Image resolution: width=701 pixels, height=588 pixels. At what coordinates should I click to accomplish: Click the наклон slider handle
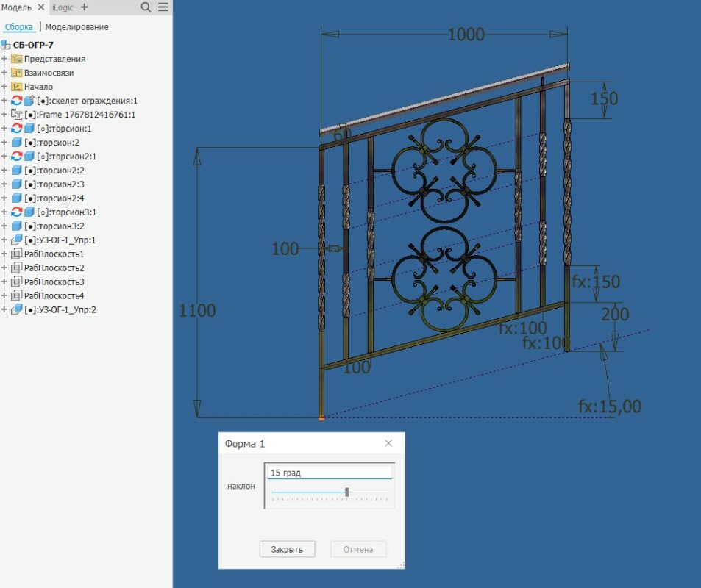[347, 492]
